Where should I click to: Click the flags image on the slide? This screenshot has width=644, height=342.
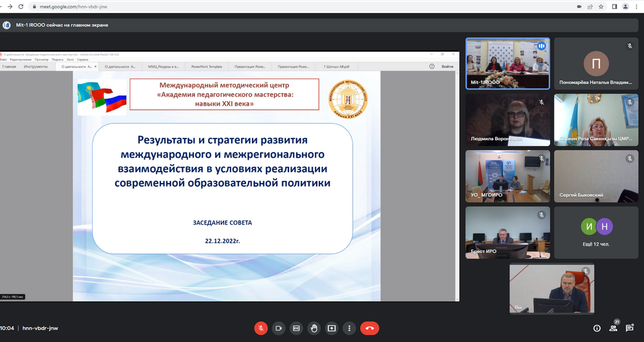pos(102,97)
